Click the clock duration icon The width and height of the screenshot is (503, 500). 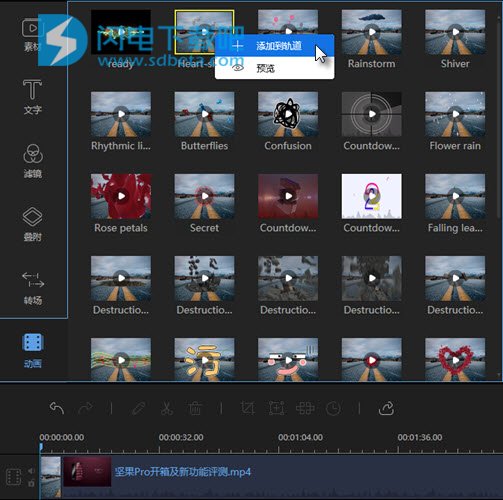click(x=333, y=408)
